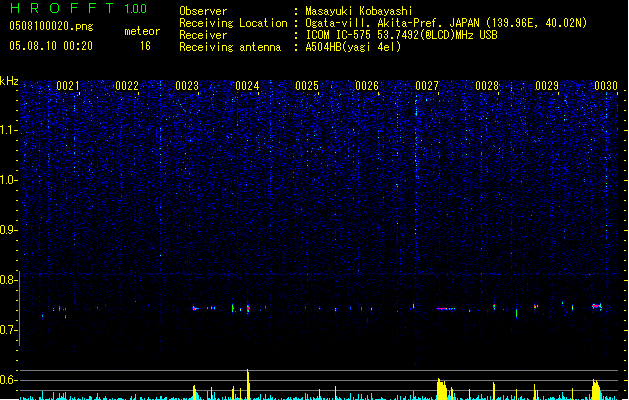Click time marker 0028
The height and width of the screenshot is (400, 629).
(x=487, y=86)
